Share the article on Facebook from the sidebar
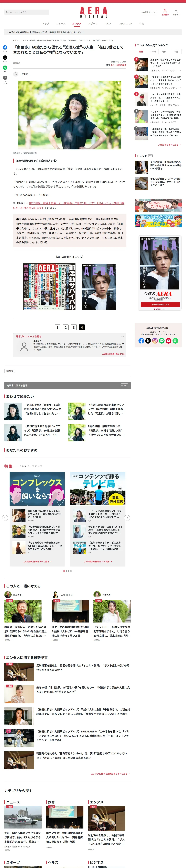The width and height of the screenshot is (186, 868). click(5, 47)
